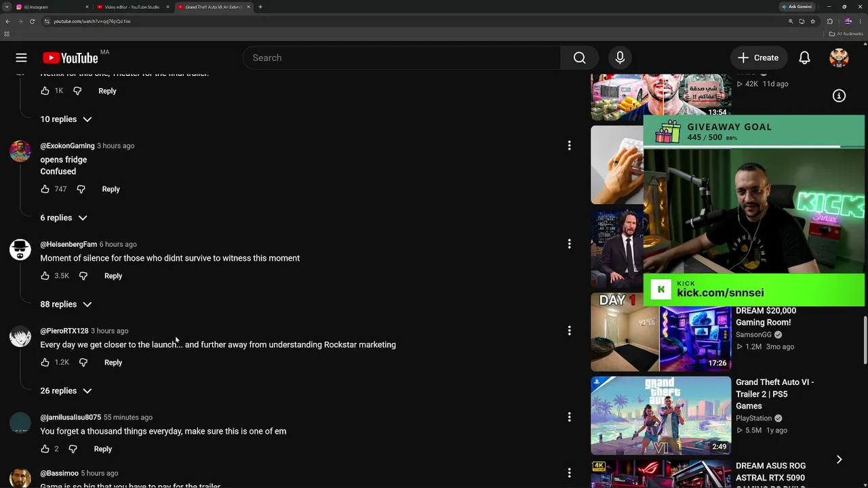
Task: Open the DREAM ASUS ROG ASTRAL RTX 5090 thumbnail
Action: tap(661, 474)
